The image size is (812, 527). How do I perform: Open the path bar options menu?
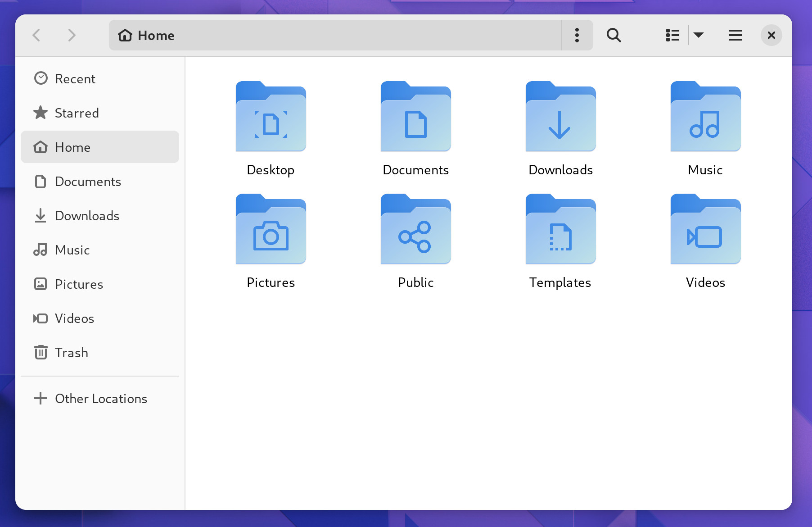pyautogui.click(x=577, y=35)
